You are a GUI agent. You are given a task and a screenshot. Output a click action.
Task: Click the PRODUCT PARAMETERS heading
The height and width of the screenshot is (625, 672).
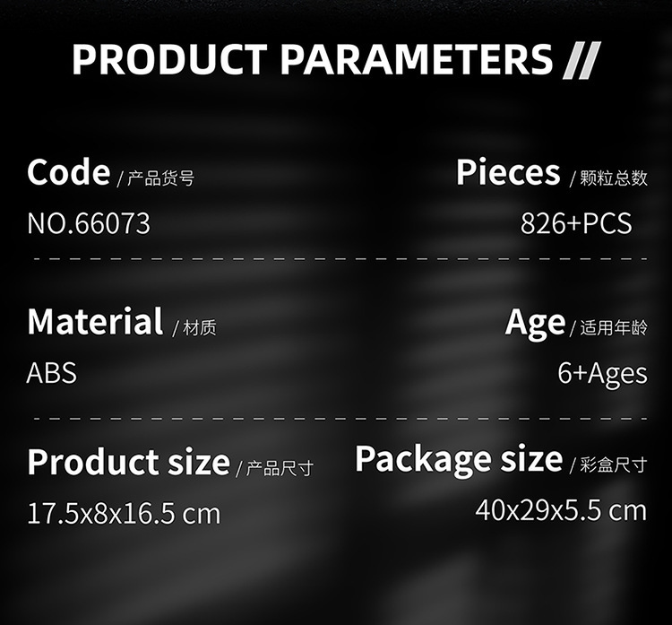[x=312, y=59]
